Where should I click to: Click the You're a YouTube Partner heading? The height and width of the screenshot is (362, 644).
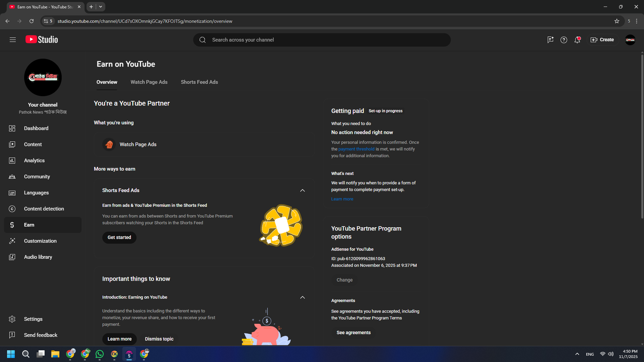pyautogui.click(x=132, y=103)
